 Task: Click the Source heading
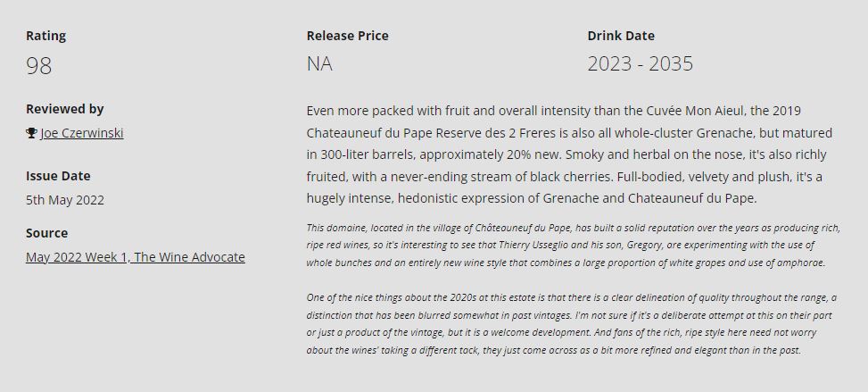coord(47,233)
